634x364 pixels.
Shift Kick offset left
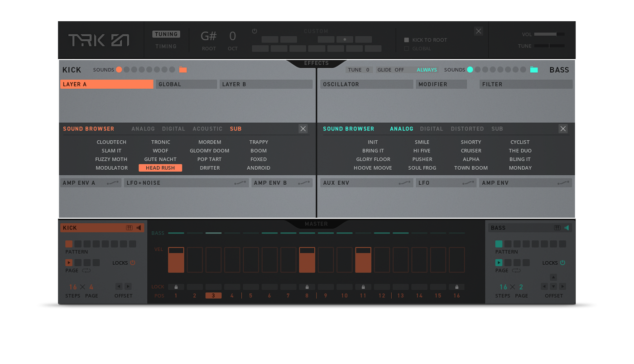pos(119,287)
